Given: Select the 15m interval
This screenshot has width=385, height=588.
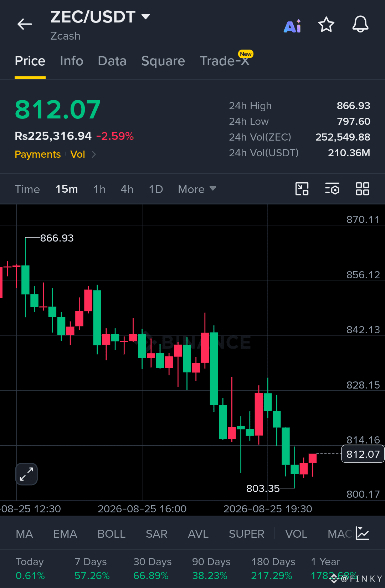Looking at the screenshot, I should tap(67, 189).
